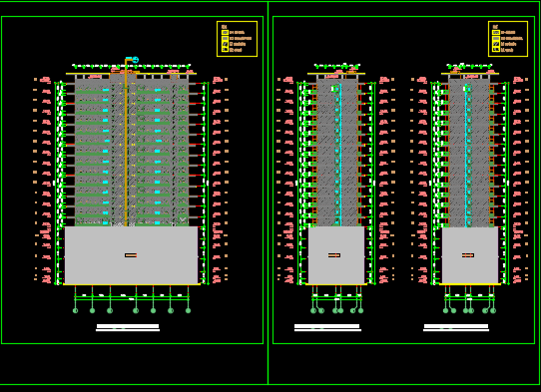Select the white title bar under the left elevation
This screenshot has width=541, height=392.
[x=128, y=326]
